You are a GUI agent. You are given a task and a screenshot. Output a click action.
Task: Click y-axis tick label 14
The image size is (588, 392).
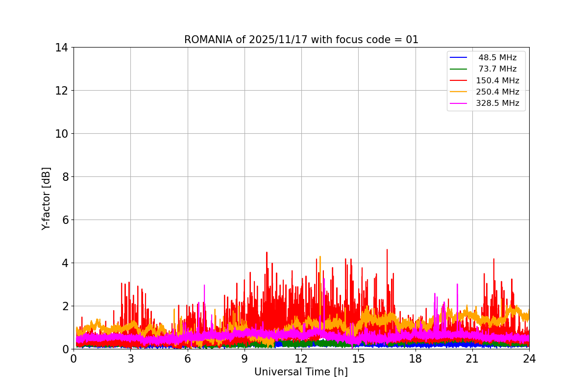point(61,48)
